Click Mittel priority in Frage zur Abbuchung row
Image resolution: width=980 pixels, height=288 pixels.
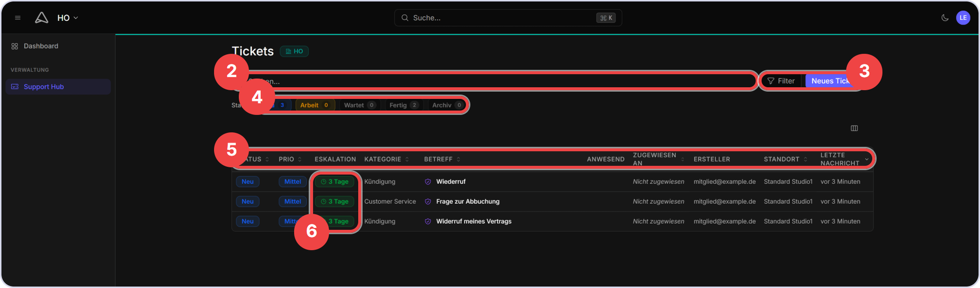292,202
